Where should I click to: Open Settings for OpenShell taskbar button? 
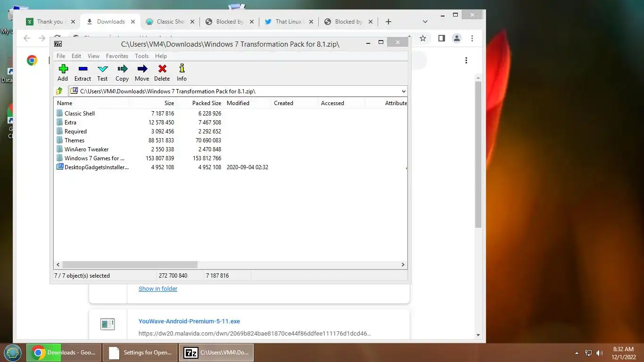point(140,353)
